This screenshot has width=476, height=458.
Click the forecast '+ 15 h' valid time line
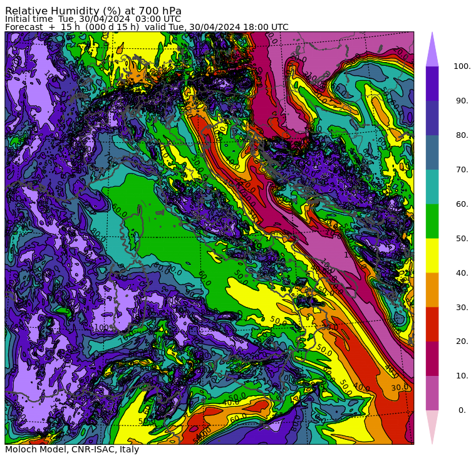point(147,27)
